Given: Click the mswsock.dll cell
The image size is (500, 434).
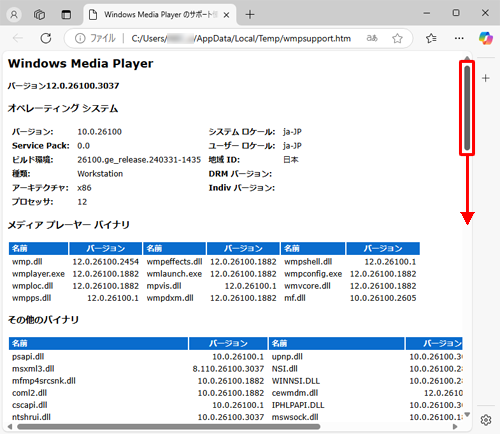Looking at the screenshot, I should tap(295, 417).
